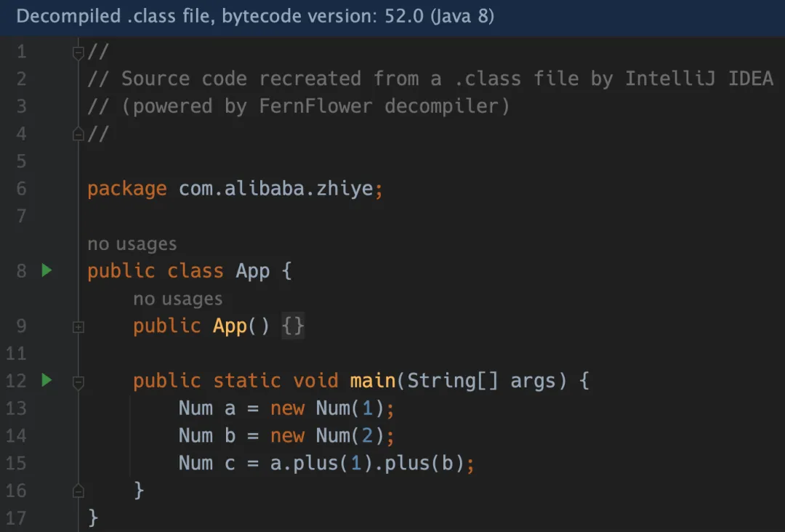Click 'new Num(1)' on line 13
This screenshot has width=785, height=532.
[327, 408]
